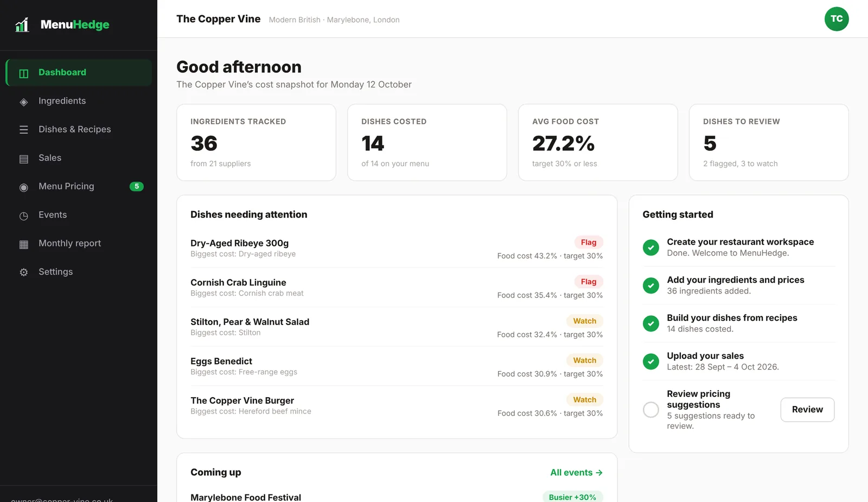
Task: Click The Copper Vine restaurant name header
Action: (x=218, y=19)
